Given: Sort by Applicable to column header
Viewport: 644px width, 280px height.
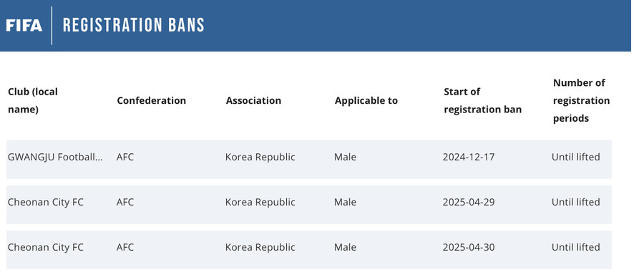Looking at the screenshot, I should tap(366, 101).
